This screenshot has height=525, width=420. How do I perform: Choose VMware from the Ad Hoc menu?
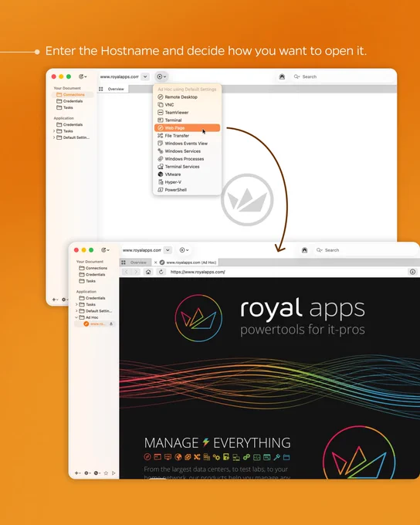tap(187, 174)
